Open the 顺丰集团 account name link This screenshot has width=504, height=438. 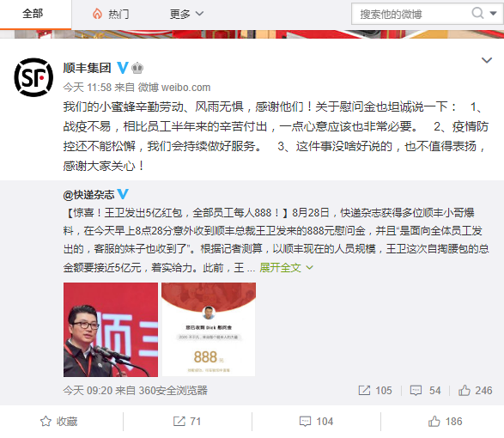coord(87,68)
